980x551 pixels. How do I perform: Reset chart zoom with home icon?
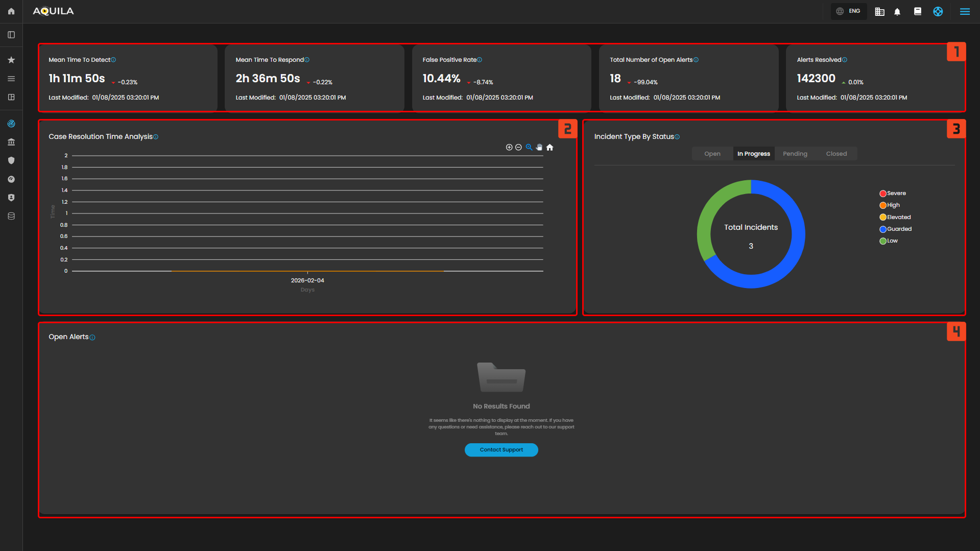(x=549, y=148)
